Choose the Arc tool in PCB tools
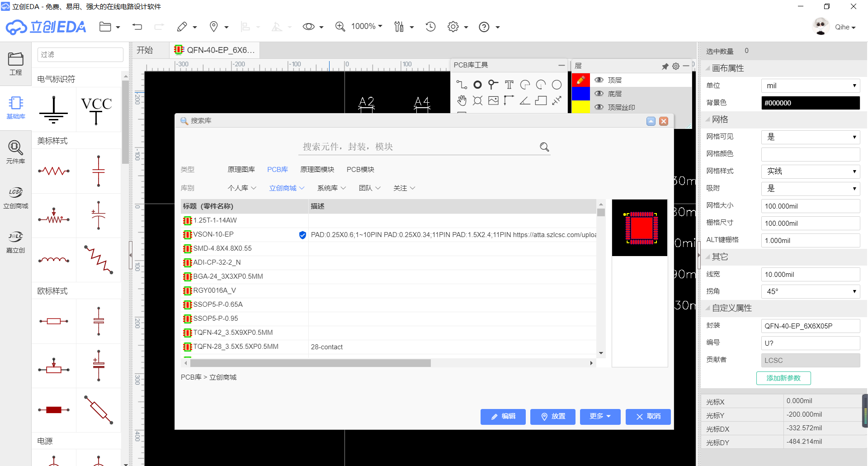868x466 pixels. pos(525,85)
